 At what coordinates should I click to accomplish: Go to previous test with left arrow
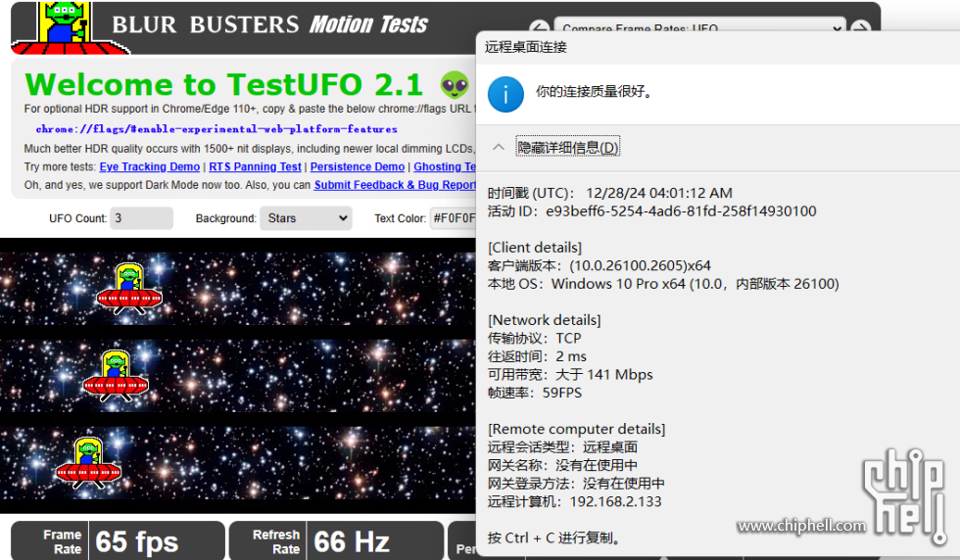539,28
